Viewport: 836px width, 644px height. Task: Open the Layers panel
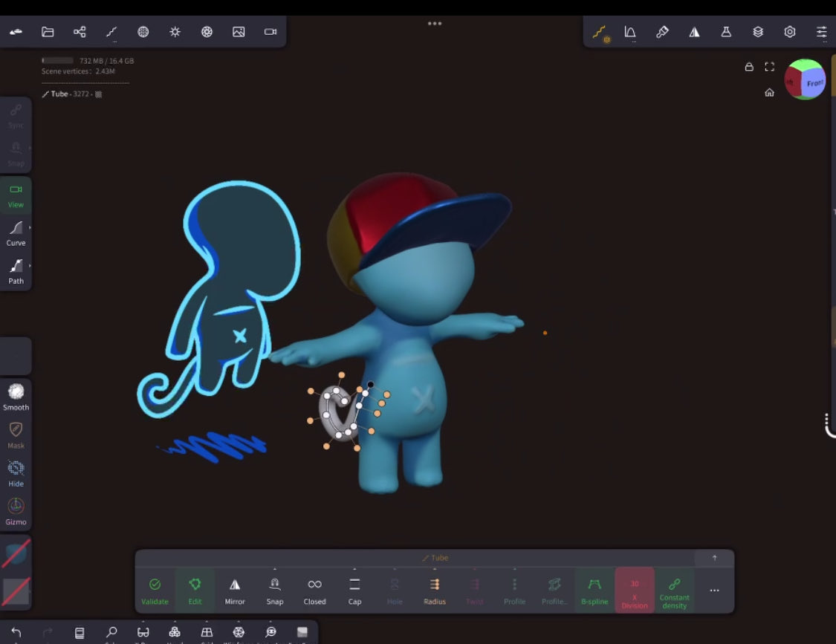click(x=757, y=32)
